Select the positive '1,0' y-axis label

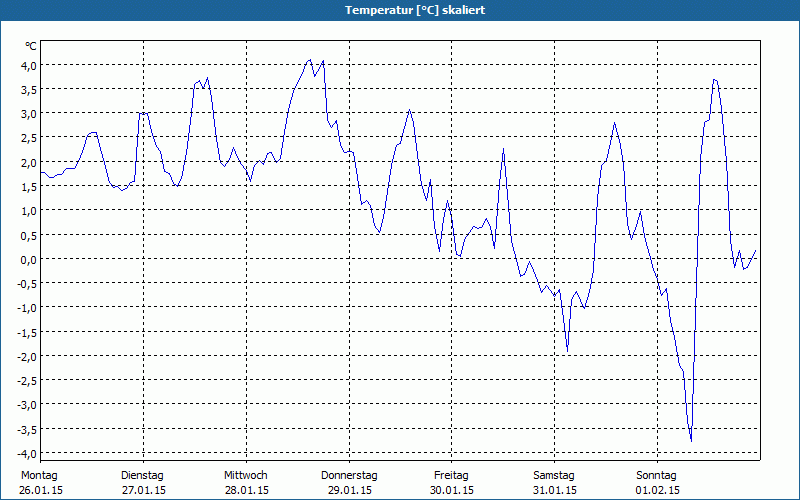[x=29, y=211]
